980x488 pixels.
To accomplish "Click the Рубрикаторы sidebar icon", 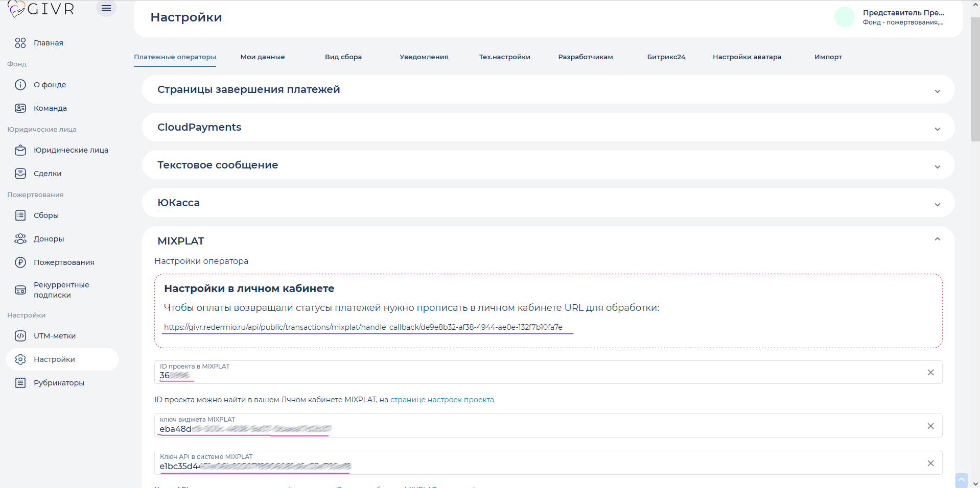I will coord(20,383).
